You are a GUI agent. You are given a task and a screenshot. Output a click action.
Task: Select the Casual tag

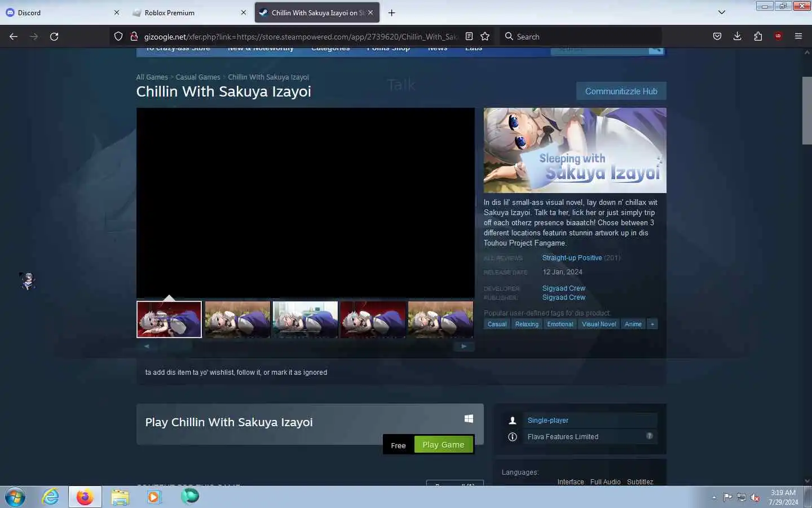(497, 324)
